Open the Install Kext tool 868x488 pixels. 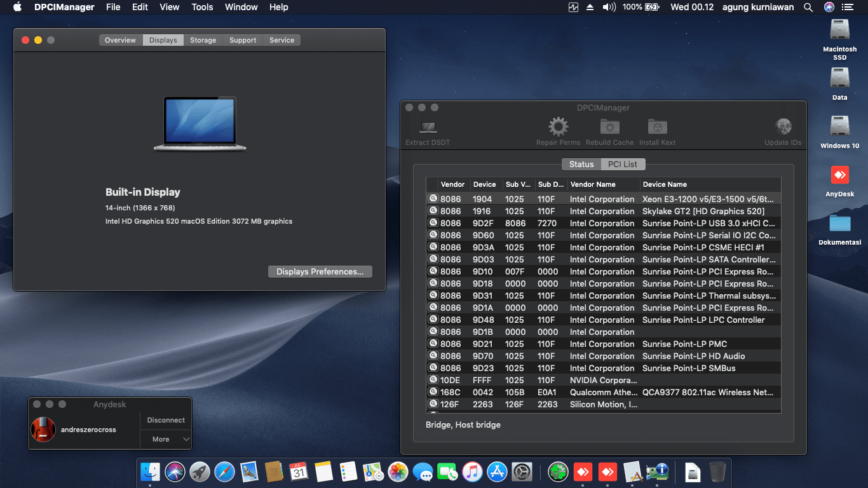[657, 127]
